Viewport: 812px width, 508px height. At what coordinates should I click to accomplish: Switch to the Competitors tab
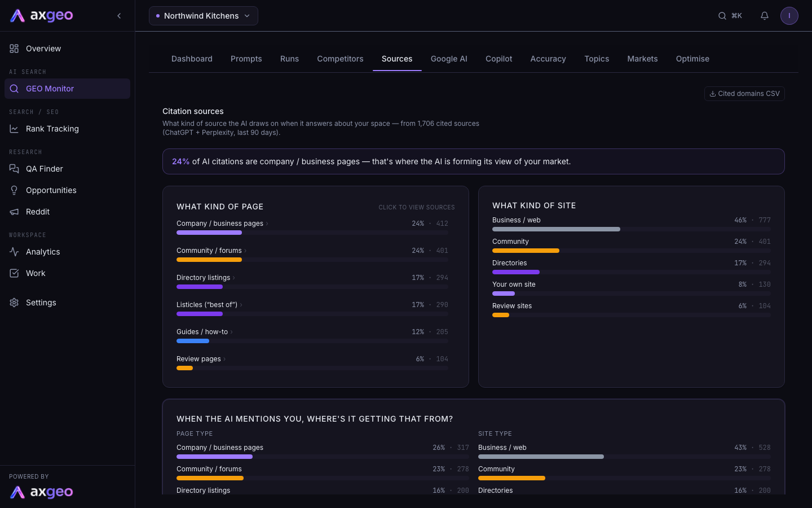coord(340,59)
